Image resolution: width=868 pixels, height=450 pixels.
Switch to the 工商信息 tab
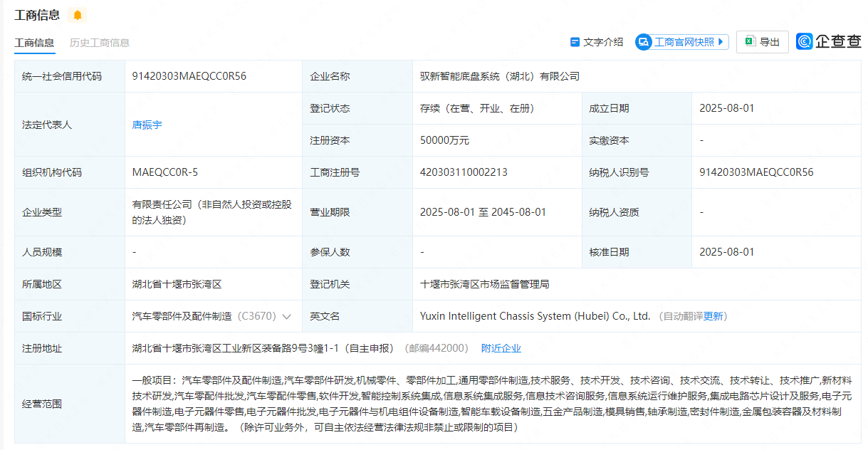(34, 43)
